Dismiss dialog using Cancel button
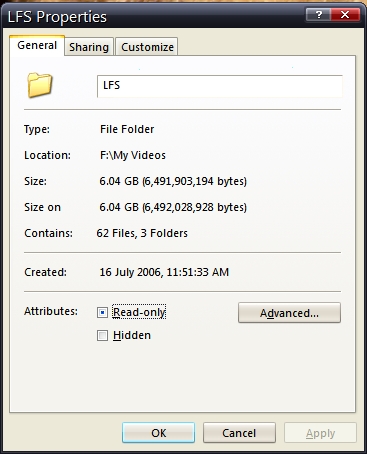The width and height of the screenshot is (367, 454). (x=239, y=433)
